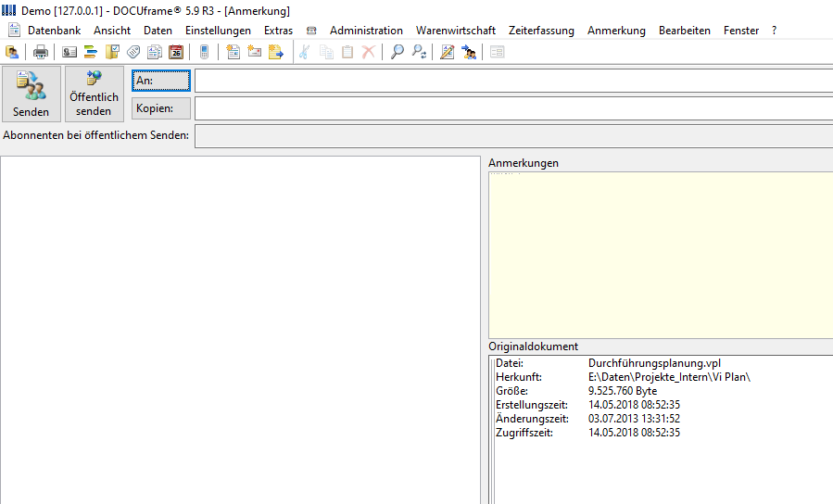This screenshot has width=833, height=504.
Task: Click the notepad with pencil icon
Action: (x=448, y=52)
